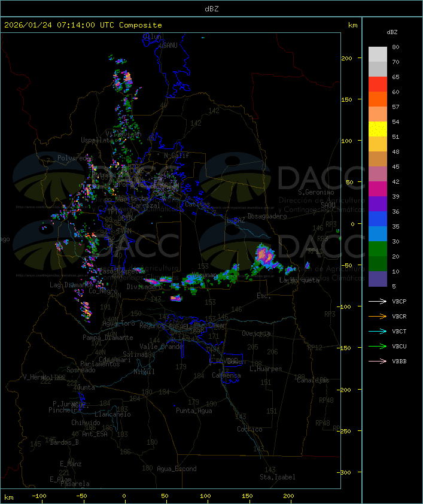423x504 pixels.
Task: Select the yellow 51-54 dBZ legend swatch
Action: tap(378, 129)
